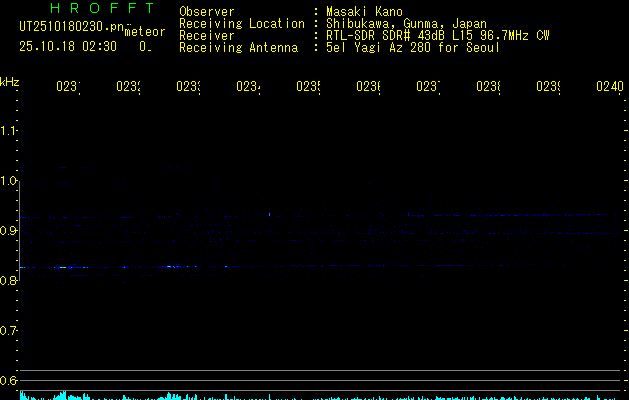
Task: Click the 0240 time axis marker
Action: click(x=610, y=87)
